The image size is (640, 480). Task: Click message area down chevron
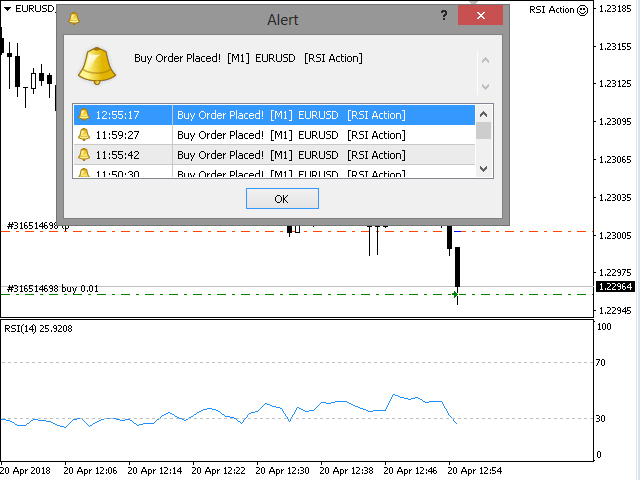[485, 87]
